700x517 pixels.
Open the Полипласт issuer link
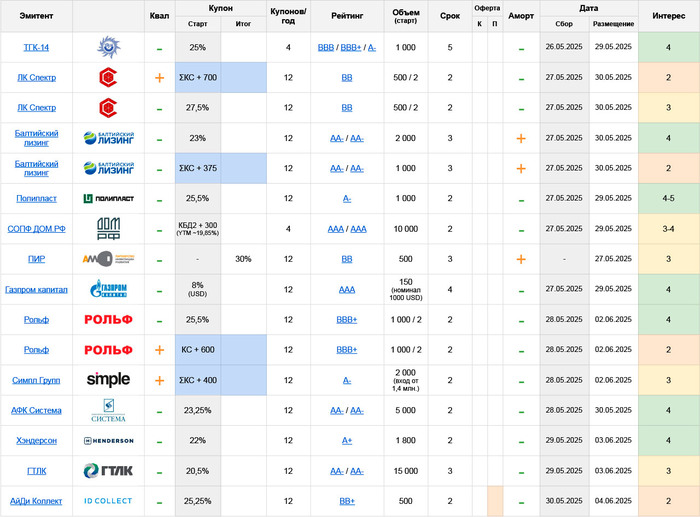pyautogui.click(x=36, y=198)
